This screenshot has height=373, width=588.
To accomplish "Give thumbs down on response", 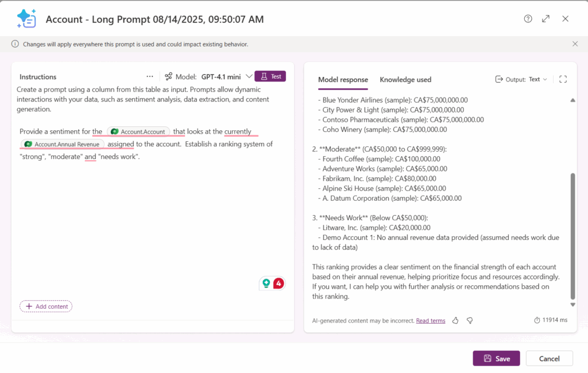I will pyautogui.click(x=470, y=321).
